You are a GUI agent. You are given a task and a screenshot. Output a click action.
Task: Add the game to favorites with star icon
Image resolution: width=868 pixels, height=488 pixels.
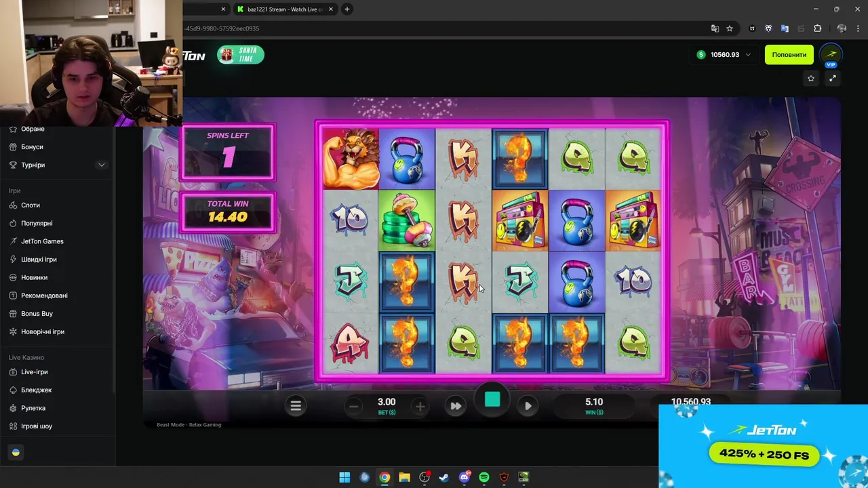pyautogui.click(x=811, y=79)
